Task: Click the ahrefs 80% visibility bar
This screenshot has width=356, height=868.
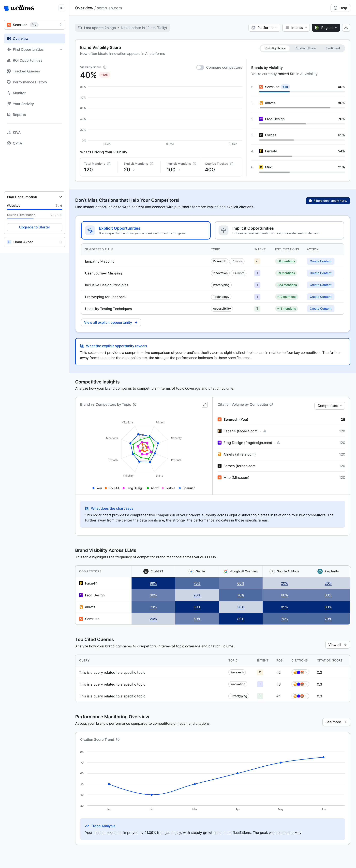Action: 302,108
